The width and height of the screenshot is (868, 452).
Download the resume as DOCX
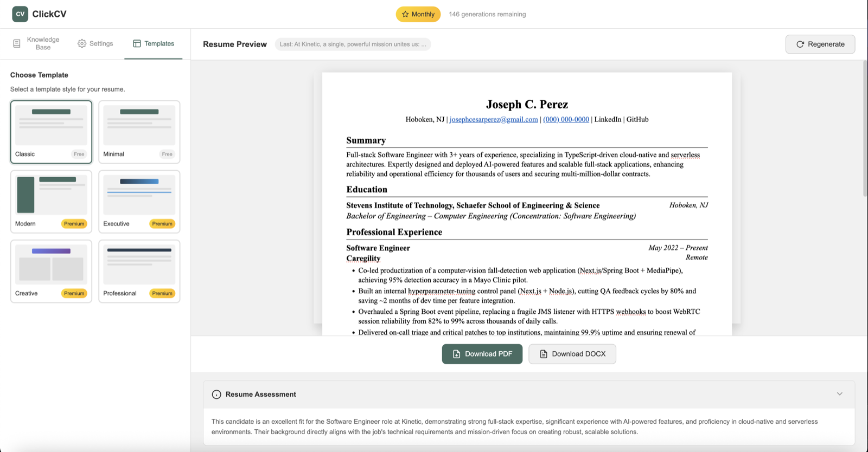pos(572,354)
